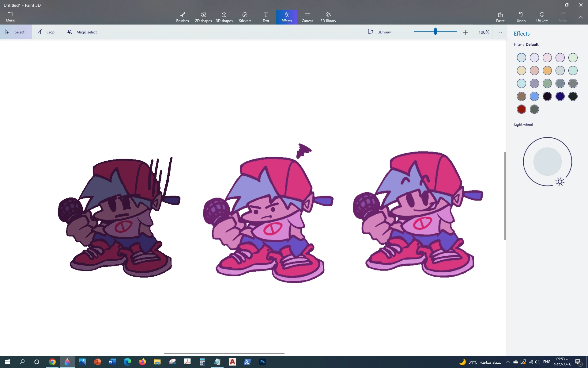This screenshot has height=368, width=588.
Task: Open the History panel
Action: [542, 17]
